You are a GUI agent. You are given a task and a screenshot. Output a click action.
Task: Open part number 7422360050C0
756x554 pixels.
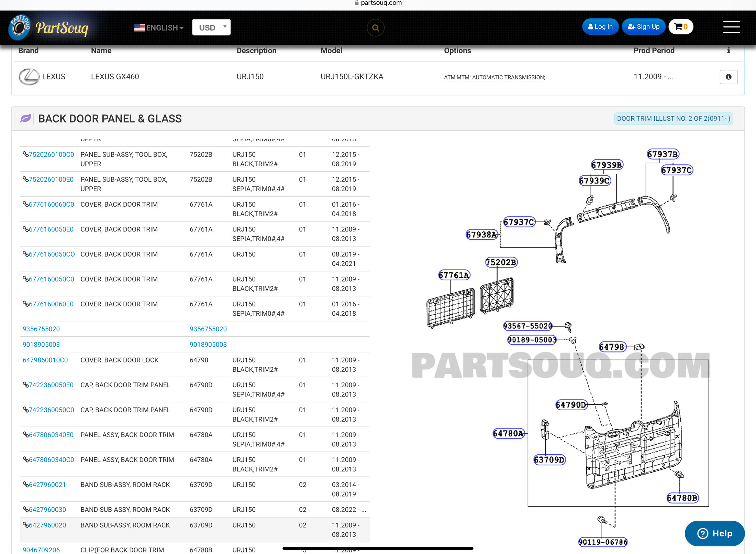click(51, 410)
